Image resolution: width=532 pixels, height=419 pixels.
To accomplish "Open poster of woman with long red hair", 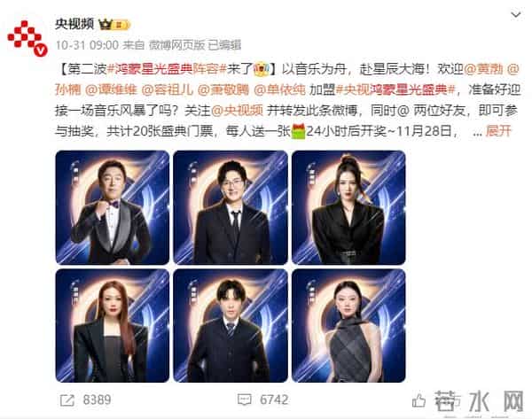I will [113, 325].
